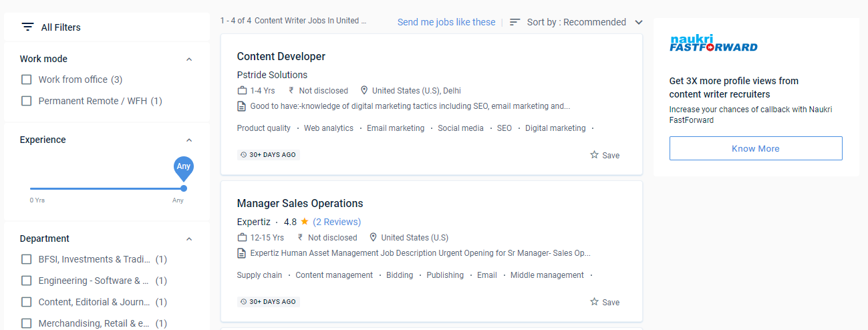Click the Know More button

tap(756, 148)
